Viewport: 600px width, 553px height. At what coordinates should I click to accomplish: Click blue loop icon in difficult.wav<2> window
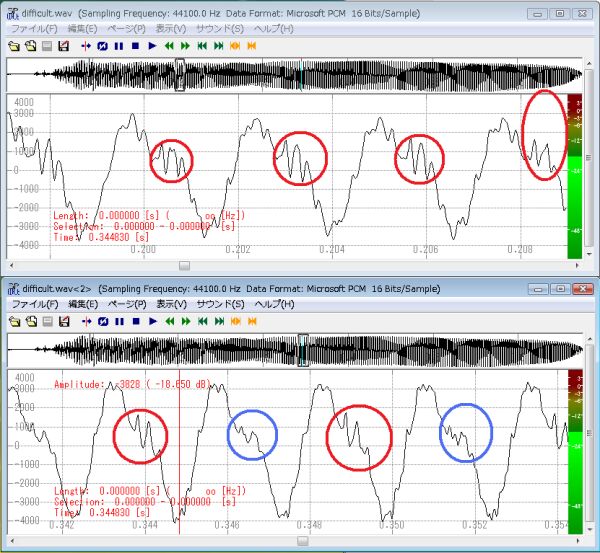(x=103, y=321)
